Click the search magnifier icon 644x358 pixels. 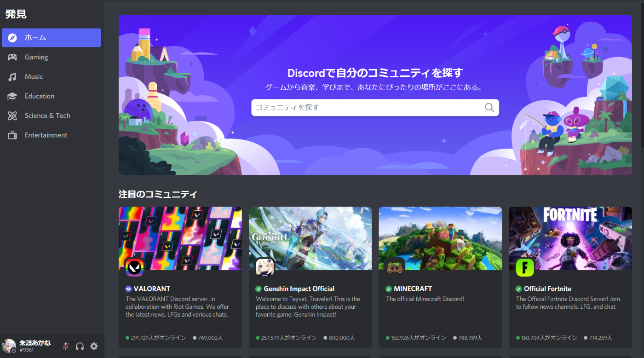[x=489, y=108]
